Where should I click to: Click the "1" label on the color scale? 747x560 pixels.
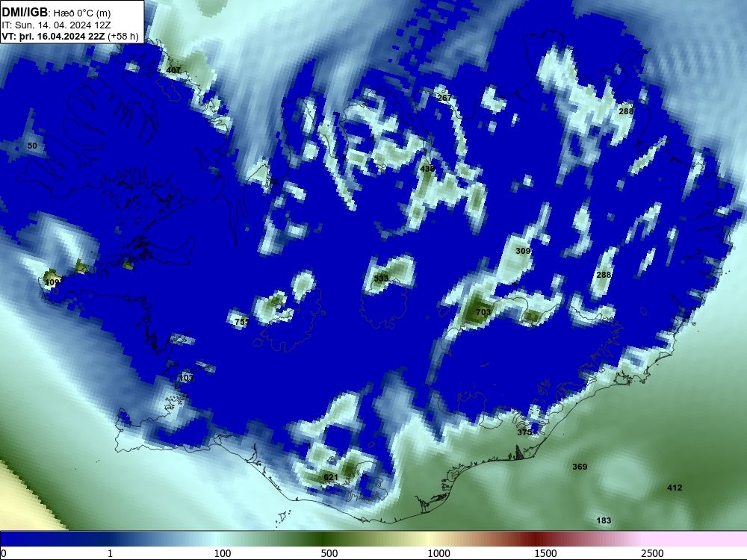[110, 553]
